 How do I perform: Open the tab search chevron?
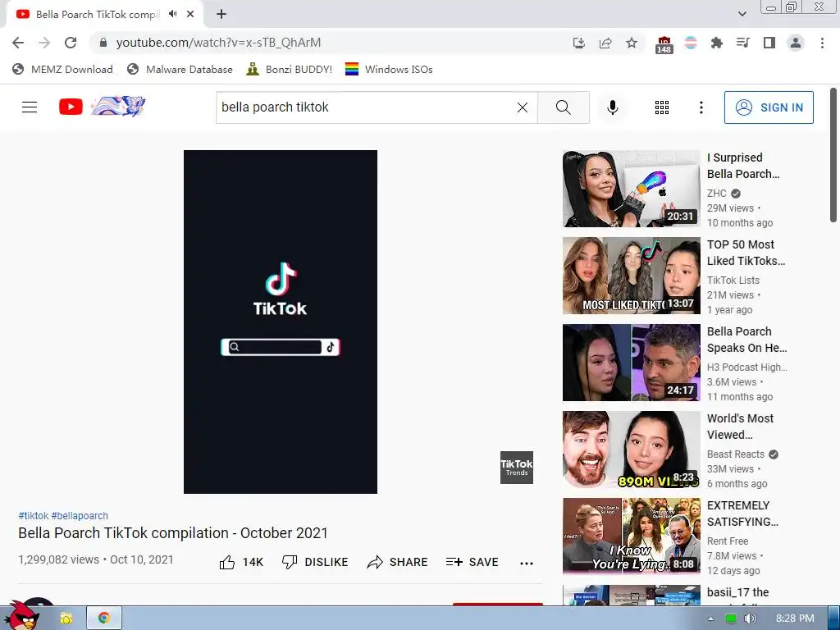pyautogui.click(x=742, y=14)
